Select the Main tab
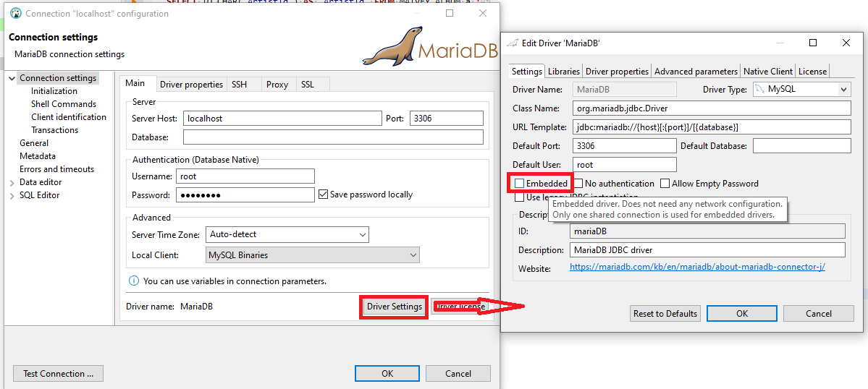This screenshot has height=389, width=868. [x=135, y=83]
